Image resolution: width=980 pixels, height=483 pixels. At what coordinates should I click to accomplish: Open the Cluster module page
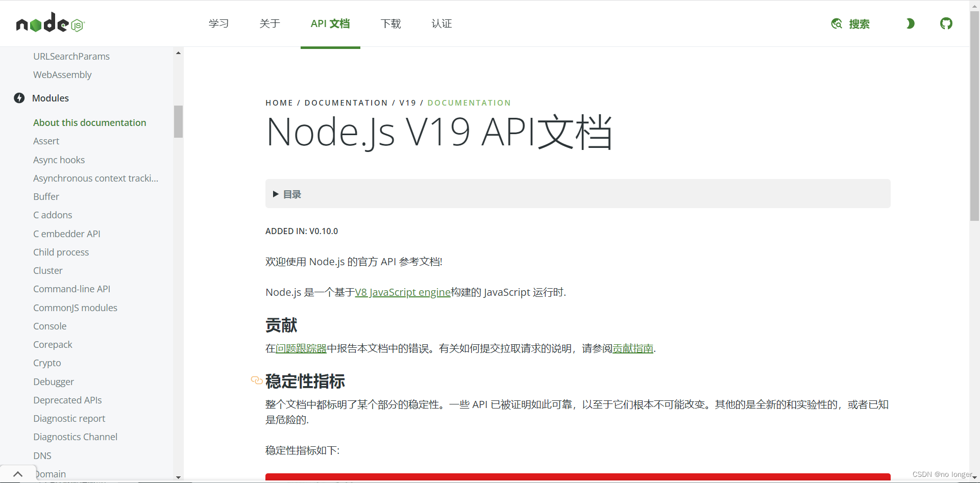click(48, 270)
